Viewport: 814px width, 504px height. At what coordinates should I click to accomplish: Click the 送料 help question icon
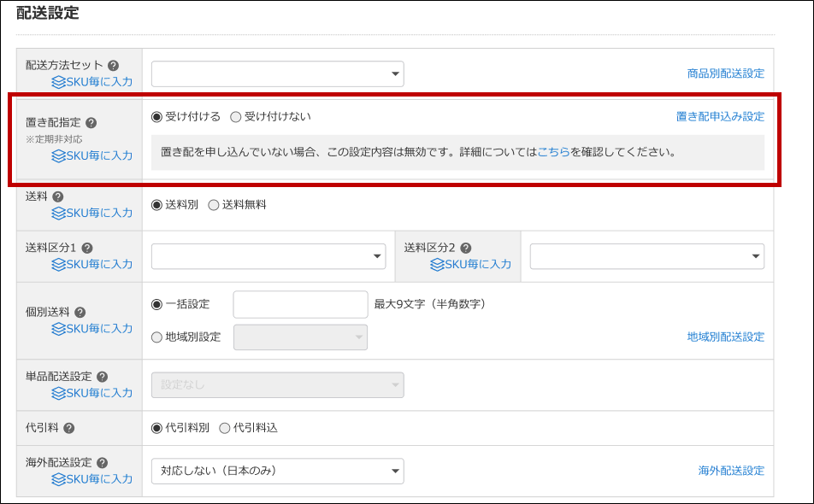coord(58,196)
